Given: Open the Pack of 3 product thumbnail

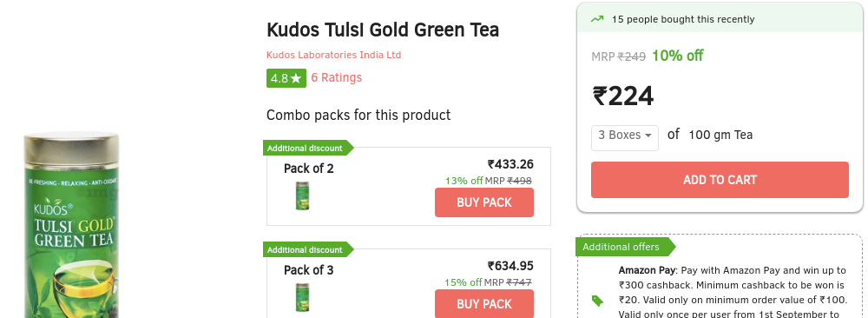Looking at the screenshot, I should point(302,297).
